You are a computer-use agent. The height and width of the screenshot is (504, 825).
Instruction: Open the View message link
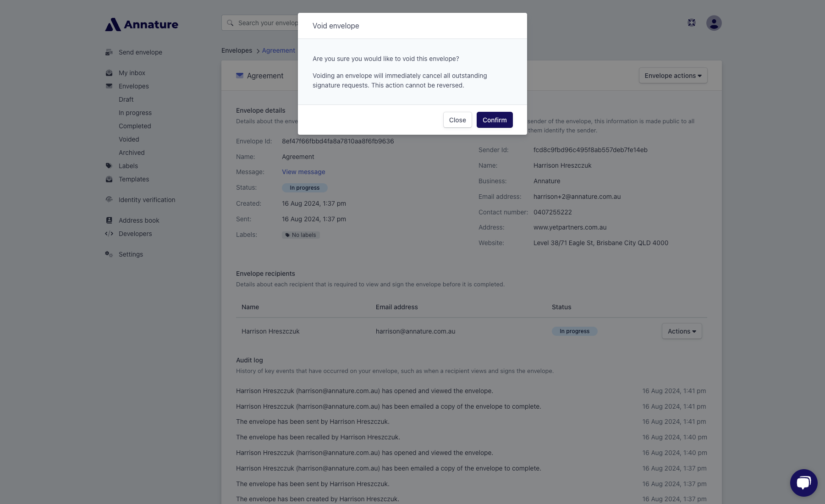(x=303, y=172)
